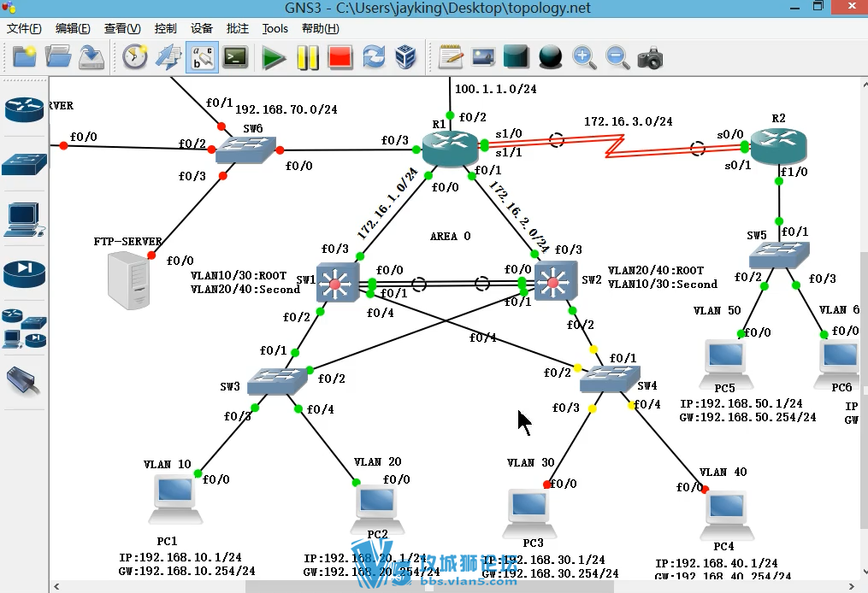Take a screenshot with camera icon
The height and width of the screenshot is (593, 868).
651,58
